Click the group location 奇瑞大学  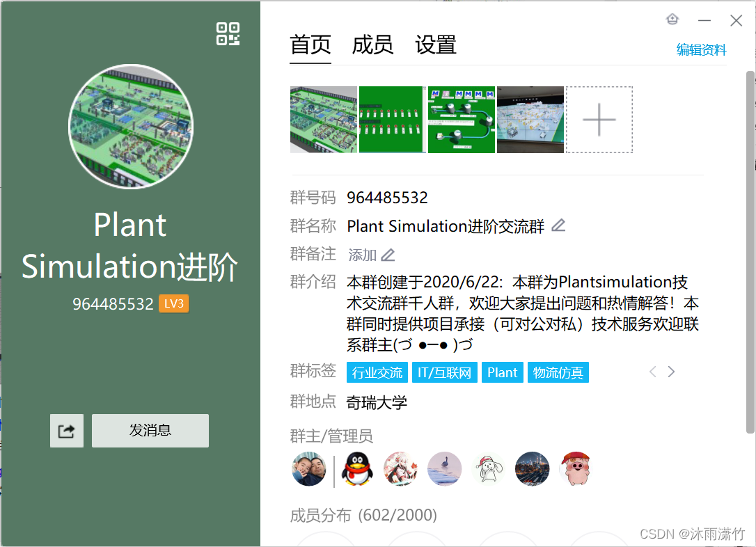pos(377,402)
